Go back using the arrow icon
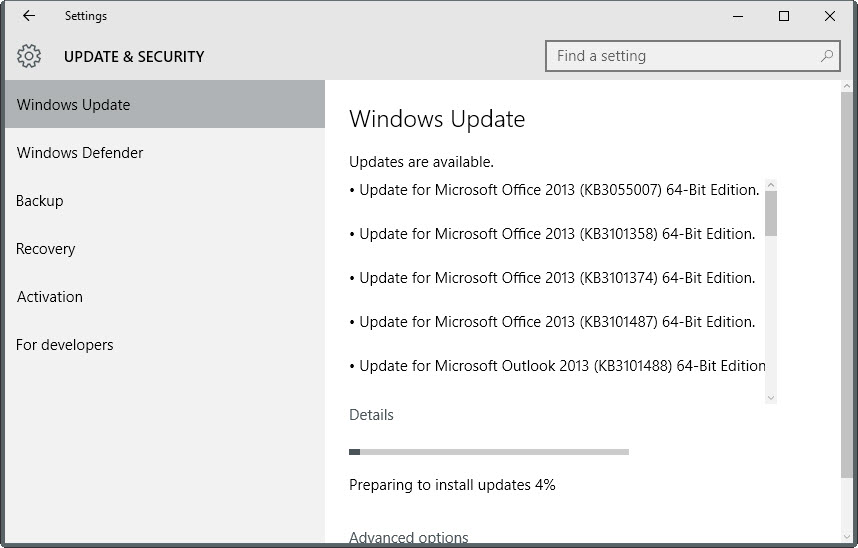The height and width of the screenshot is (548, 858). [29, 16]
